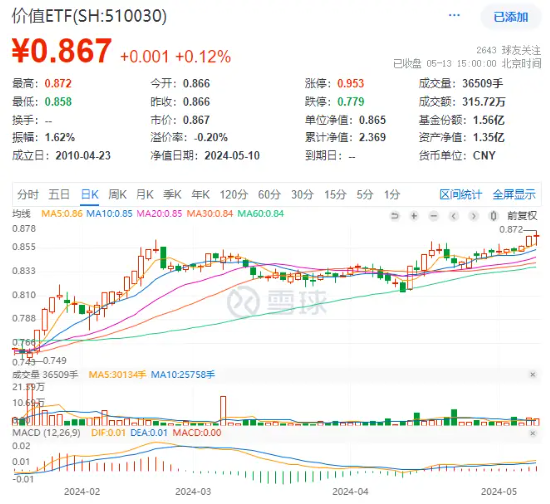Open the three-dot more options menu

pos(454,15)
